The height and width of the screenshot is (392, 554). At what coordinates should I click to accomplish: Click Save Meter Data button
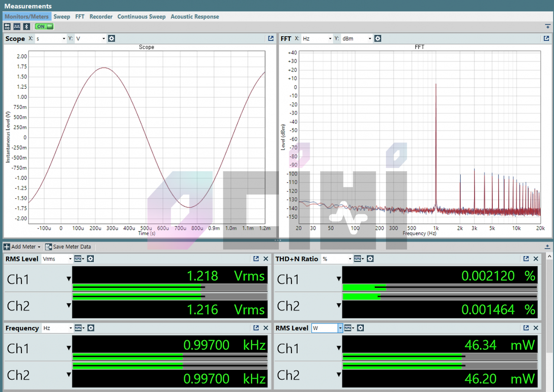(x=68, y=247)
